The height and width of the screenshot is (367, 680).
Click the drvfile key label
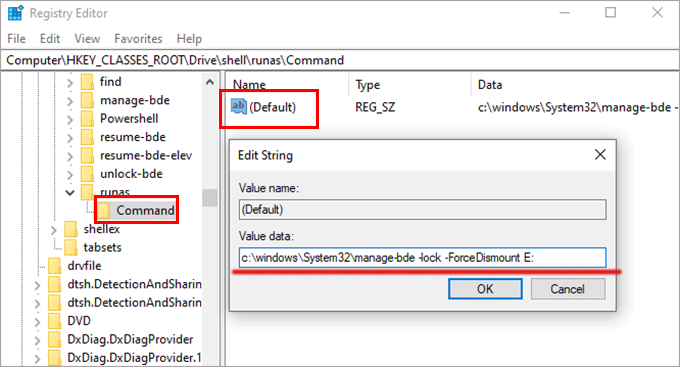point(84,265)
